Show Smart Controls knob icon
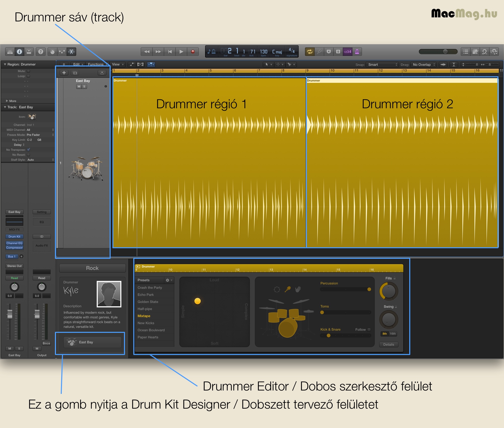Image resolution: width=504 pixels, height=428 pixels. [x=52, y=52]
